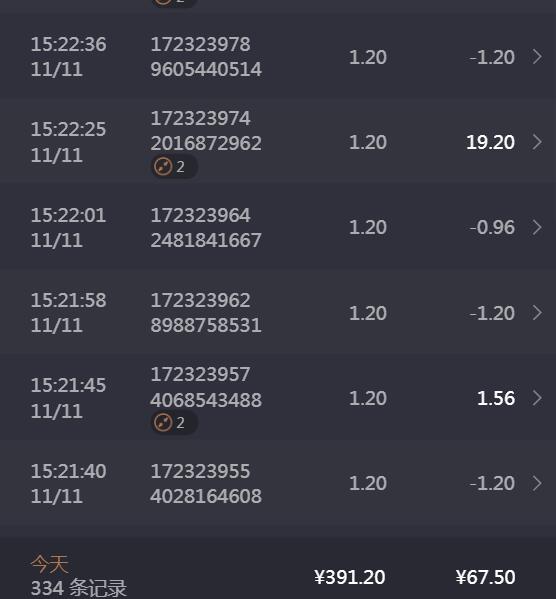Click the 334 条记录 record count
Image resolution: width=556 pixels, height=599 pixels.
79,588
